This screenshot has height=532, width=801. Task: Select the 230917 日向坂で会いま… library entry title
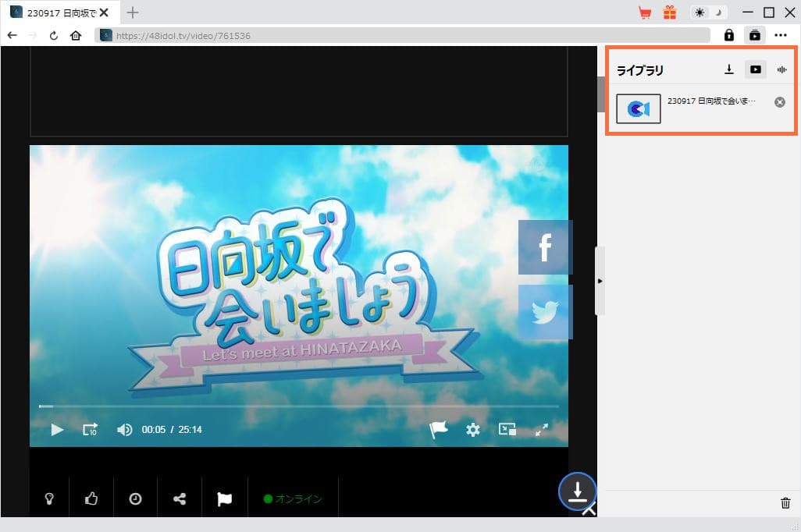click(711, 101)
